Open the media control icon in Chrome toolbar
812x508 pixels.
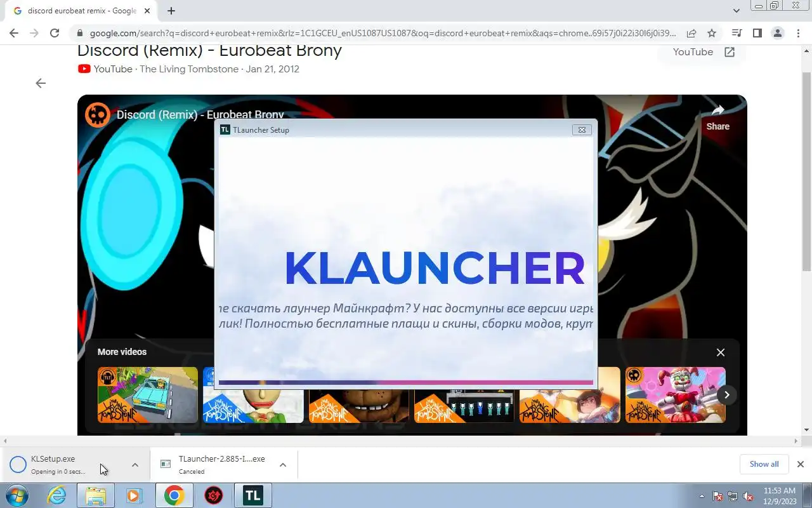(737, 33)
